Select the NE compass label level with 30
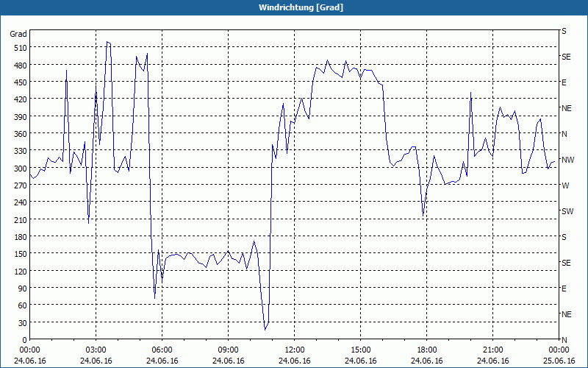Image resolution: width=588 pixels, height=368 pixels. 566,314
